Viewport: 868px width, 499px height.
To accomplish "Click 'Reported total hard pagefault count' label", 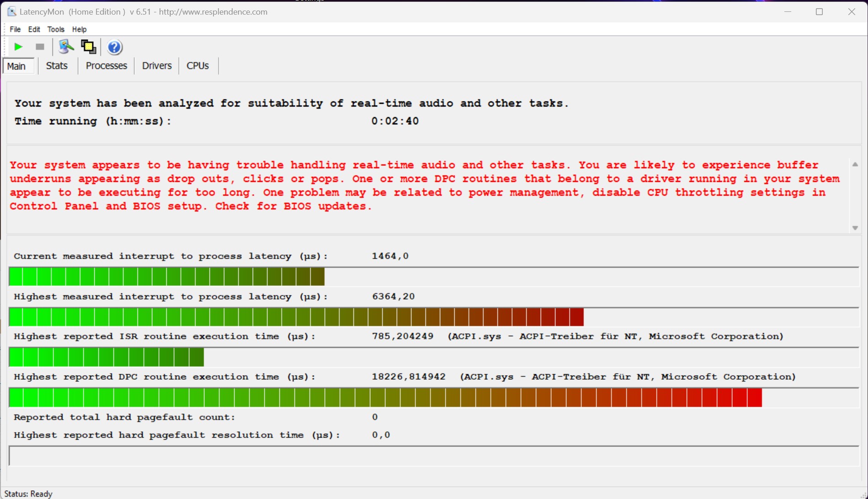I will [124, 417].
